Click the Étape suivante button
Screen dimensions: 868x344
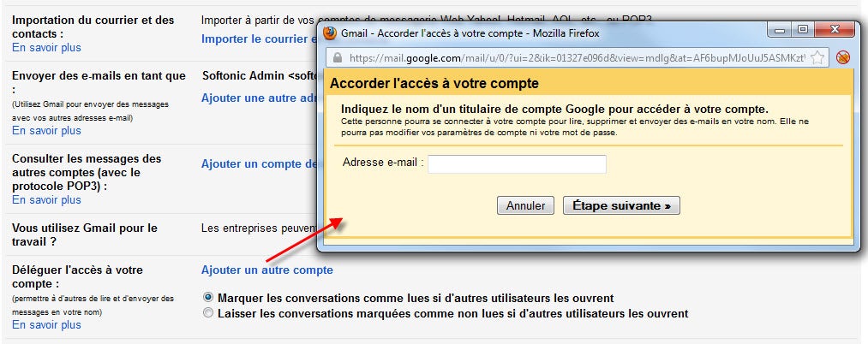pyautogui.click(x=621, y=205)
